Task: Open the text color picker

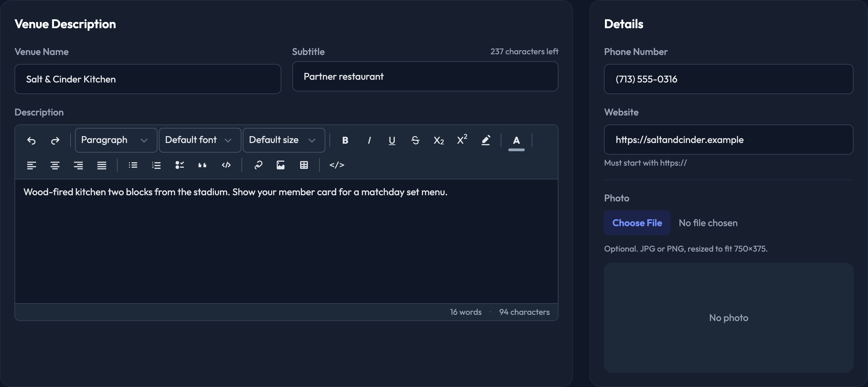Action: tap(516, 140)
